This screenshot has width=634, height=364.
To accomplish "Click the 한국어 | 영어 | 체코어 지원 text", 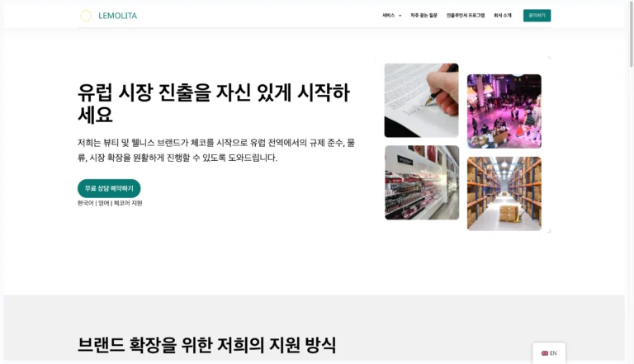I will [x=110, y=203].
